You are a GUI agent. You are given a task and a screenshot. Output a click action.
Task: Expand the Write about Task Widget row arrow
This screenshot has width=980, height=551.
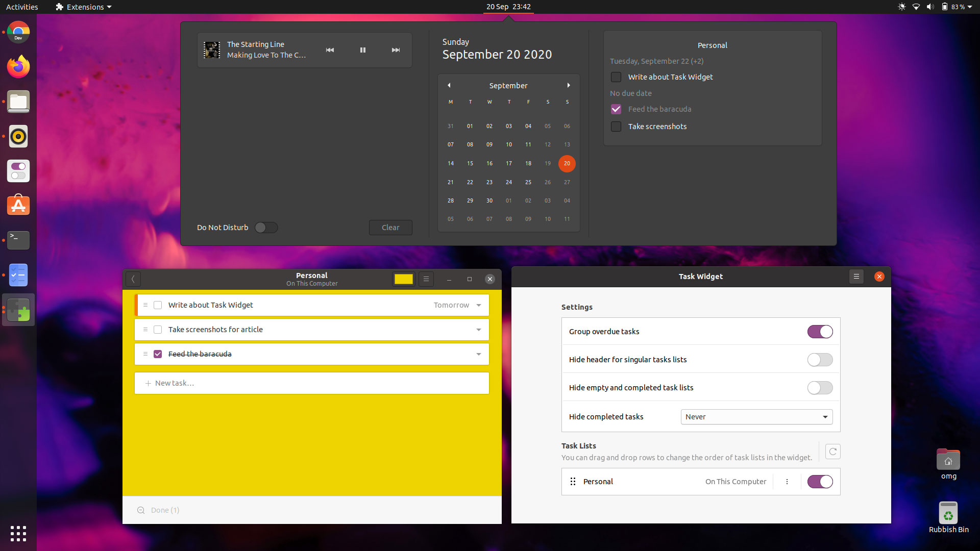click(x=479, y=305)
